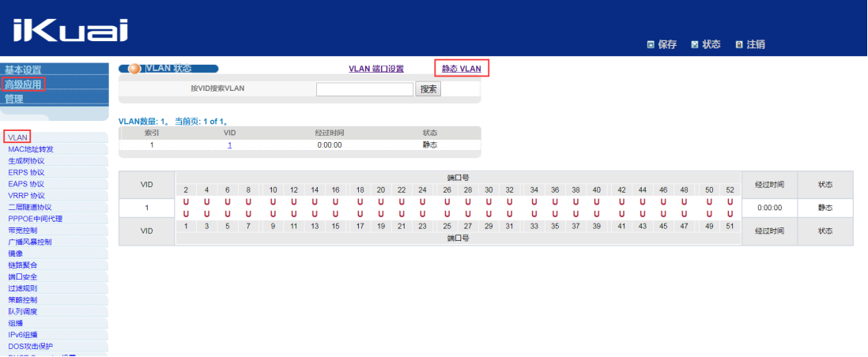The width and height of the screenshot is (868, 357).
Task: Click the orange ball VLAN 状态 icon
Action: [x=134, y=69]
